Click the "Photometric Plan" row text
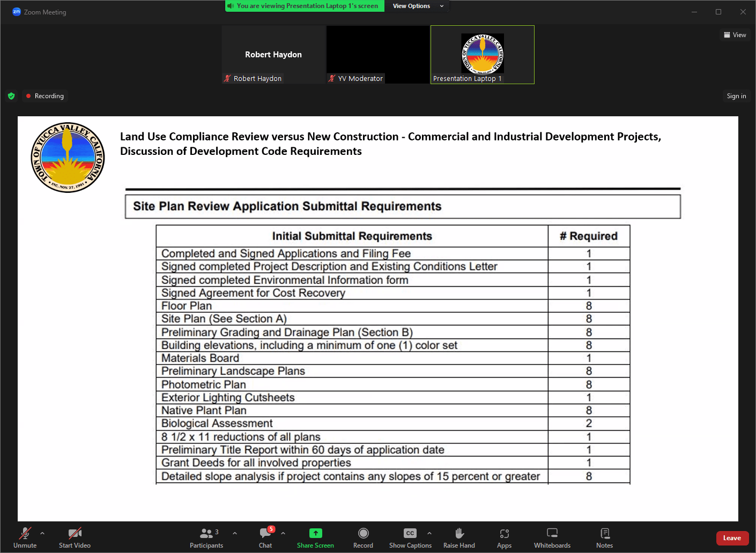 point(204,385)
